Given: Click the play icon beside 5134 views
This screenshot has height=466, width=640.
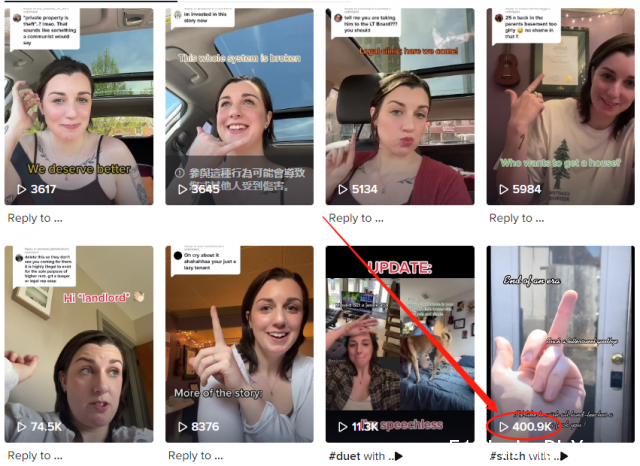Looking at the screenshot, I should click(x=343, y=189).
